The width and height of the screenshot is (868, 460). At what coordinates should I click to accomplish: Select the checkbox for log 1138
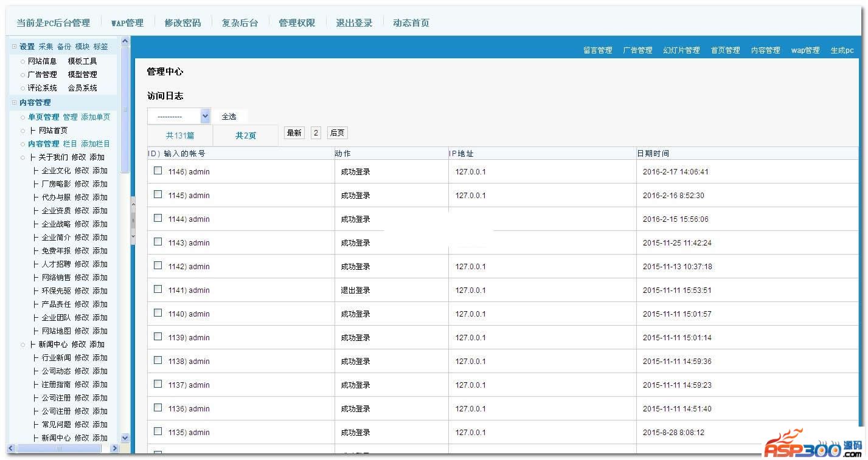[x=158, y=360]
